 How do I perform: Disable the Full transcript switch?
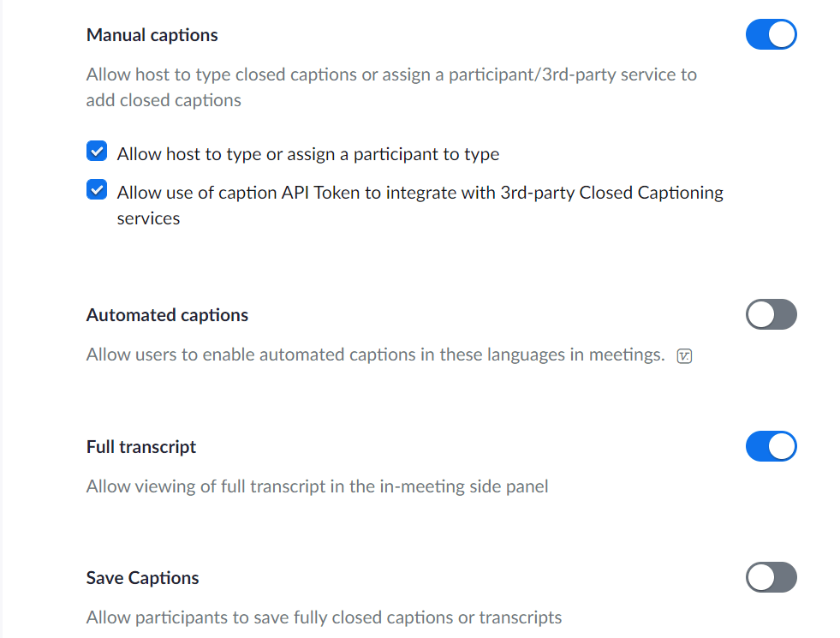[771, 446]
